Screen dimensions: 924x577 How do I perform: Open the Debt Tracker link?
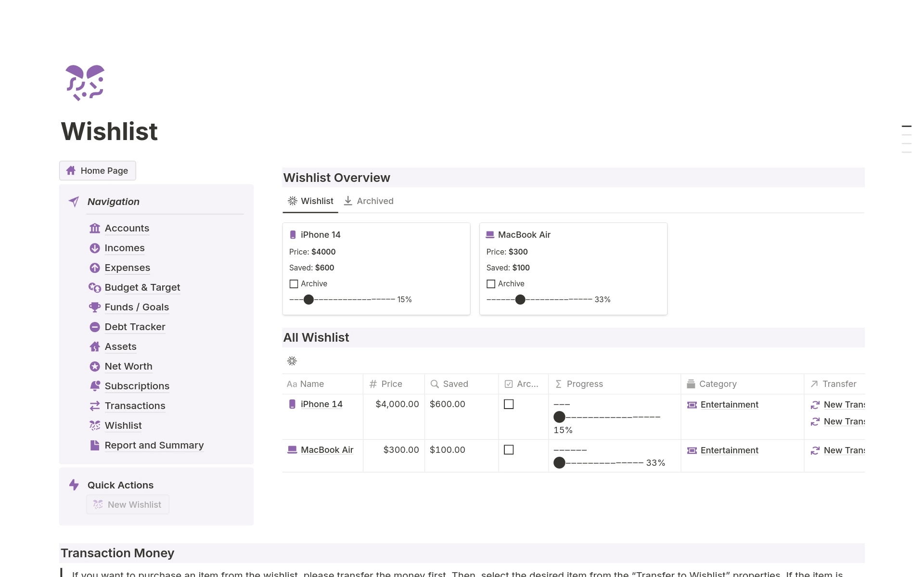(135, 327)
